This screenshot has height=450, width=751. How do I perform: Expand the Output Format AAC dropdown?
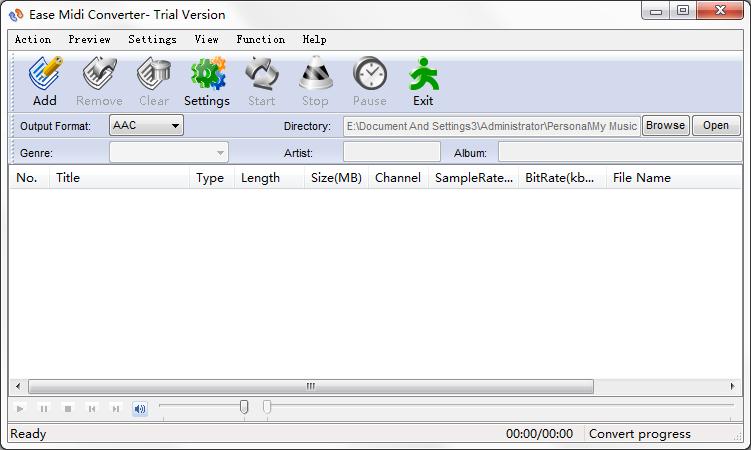coord(147,125)
